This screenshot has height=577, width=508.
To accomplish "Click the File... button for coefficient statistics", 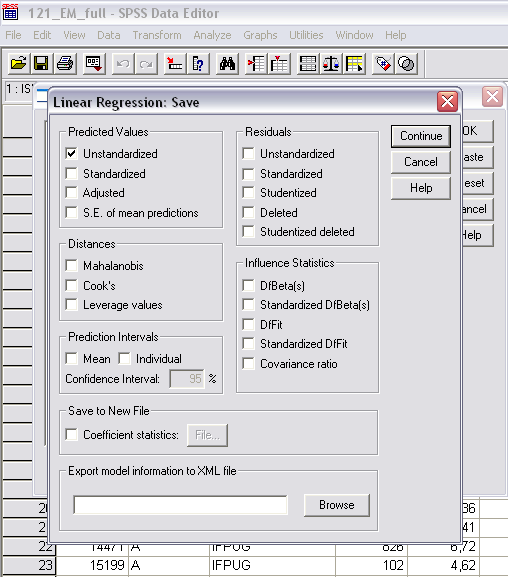I will coord(207,435).
